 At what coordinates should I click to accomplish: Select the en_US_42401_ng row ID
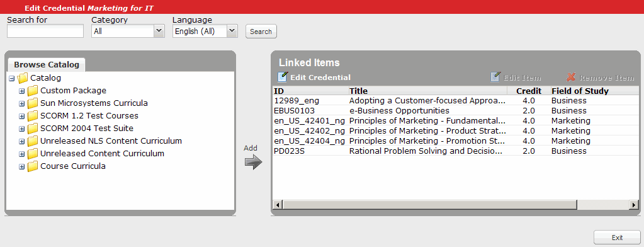tap(309, 121)
